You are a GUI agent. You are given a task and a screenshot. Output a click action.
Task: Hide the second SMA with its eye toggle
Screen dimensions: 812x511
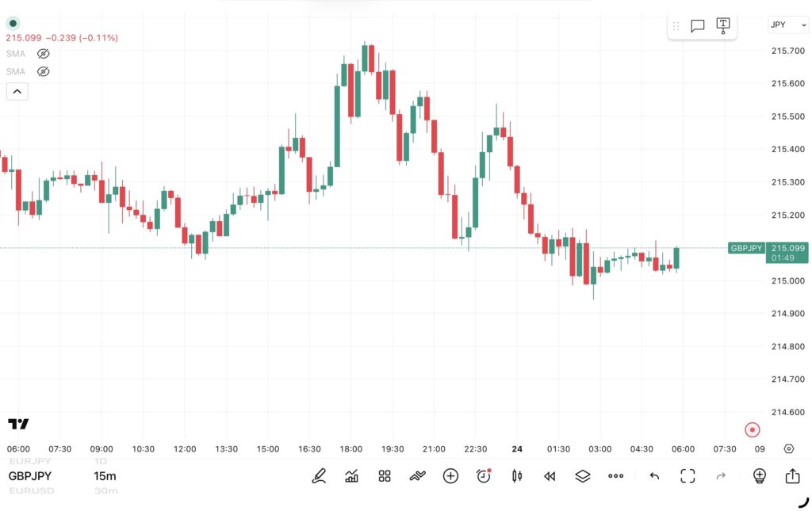[x=43, y=71]
